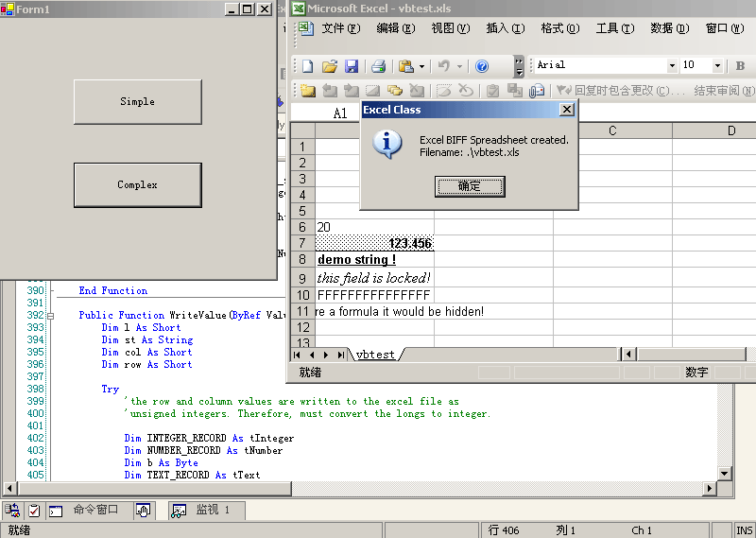Click the New workbook icon in Excel
This screenshot has height=538, width=756.
[x=307, y=66]
